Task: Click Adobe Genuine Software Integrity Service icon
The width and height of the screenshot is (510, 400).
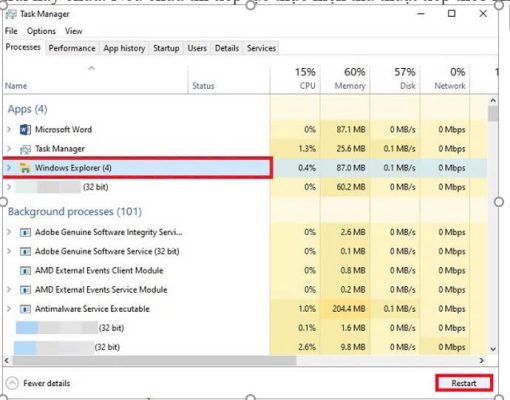Action: tap(25, 232)
